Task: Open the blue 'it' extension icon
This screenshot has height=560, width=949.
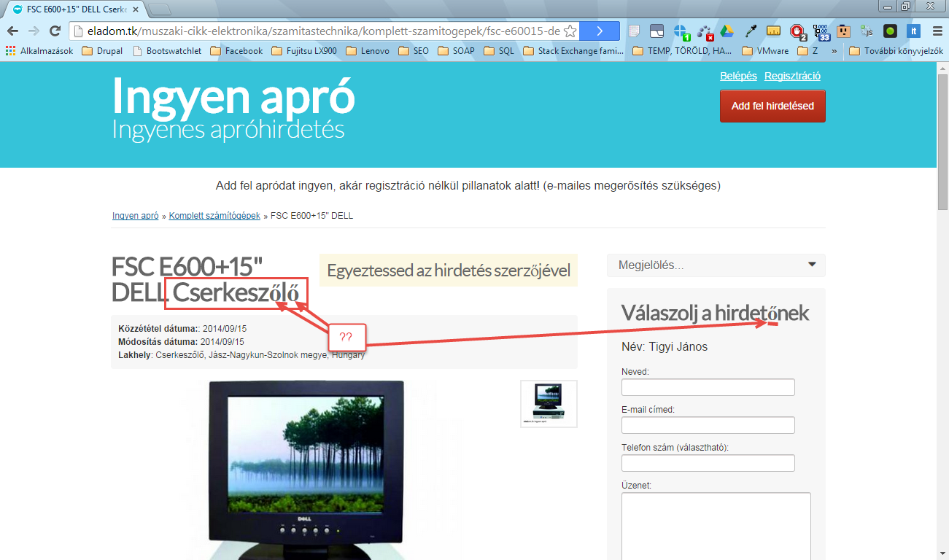Action: (913, 31)
